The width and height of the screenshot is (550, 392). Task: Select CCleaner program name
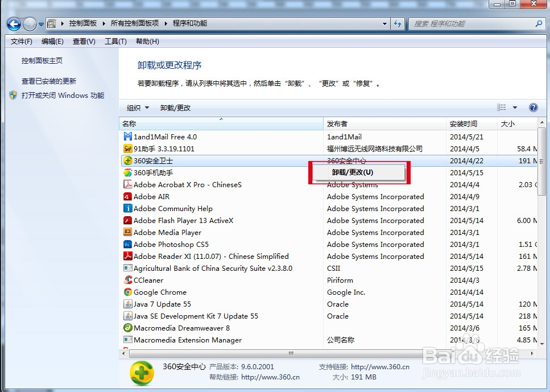click(148, 280)
